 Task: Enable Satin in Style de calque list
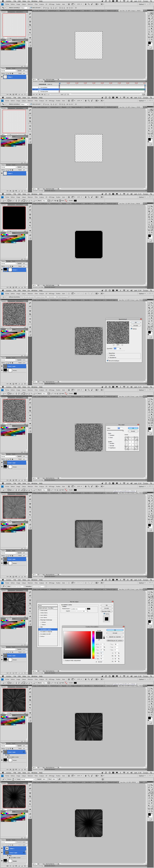point(40,627)
